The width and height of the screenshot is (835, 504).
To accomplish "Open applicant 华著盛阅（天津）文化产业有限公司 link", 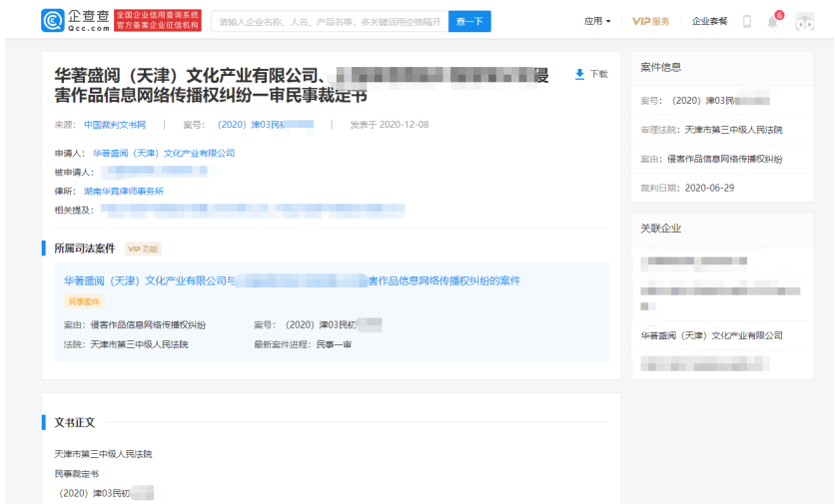I will coord(164,154).
